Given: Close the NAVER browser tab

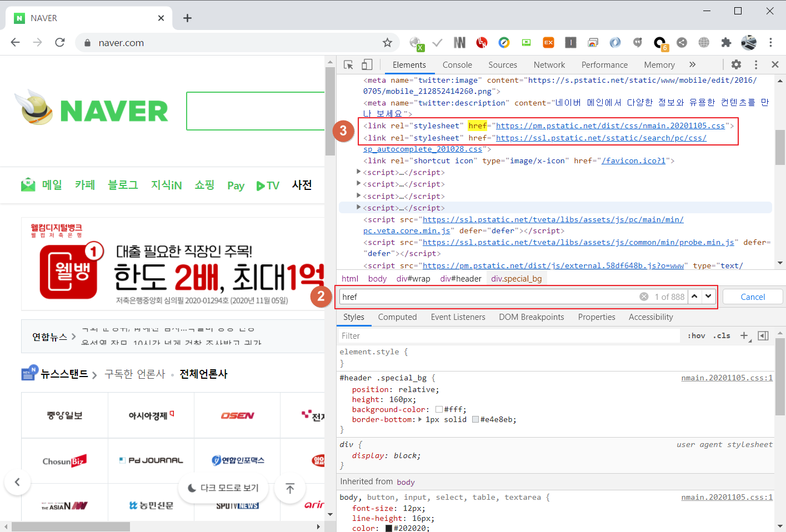Looking at the screenshot, I should pos(161,18).
